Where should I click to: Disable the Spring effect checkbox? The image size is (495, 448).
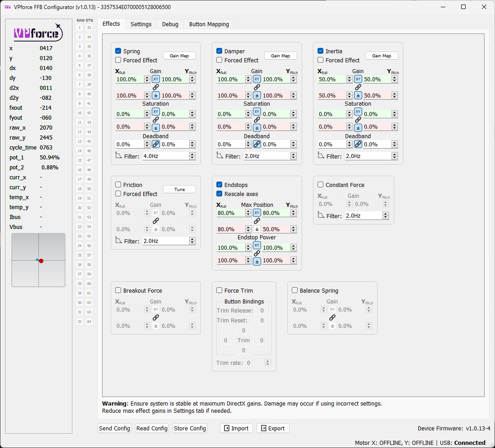118,51
